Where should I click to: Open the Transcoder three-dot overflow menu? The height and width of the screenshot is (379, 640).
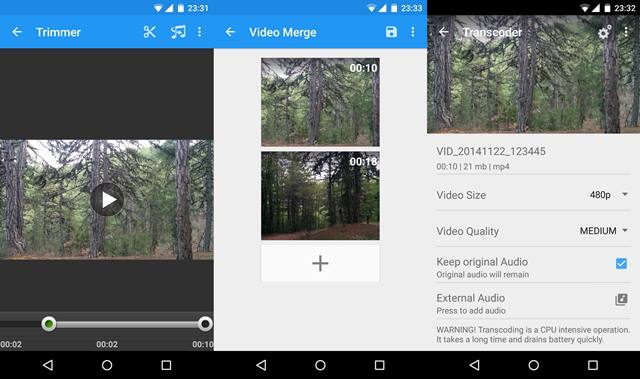[x=626, y=32]
